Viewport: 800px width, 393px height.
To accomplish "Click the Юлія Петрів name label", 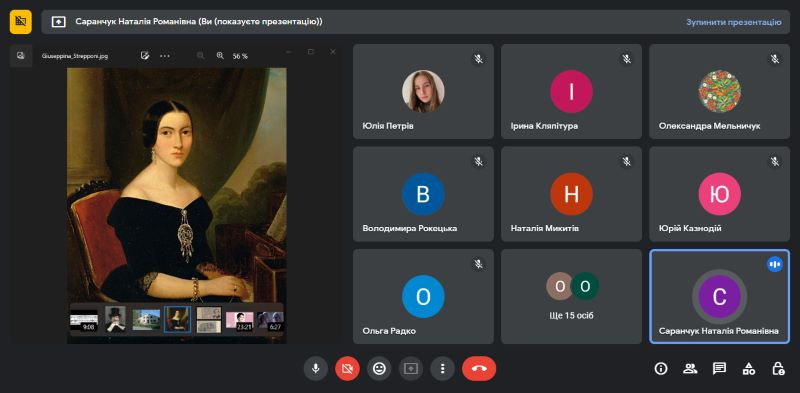I will [388, 126].
